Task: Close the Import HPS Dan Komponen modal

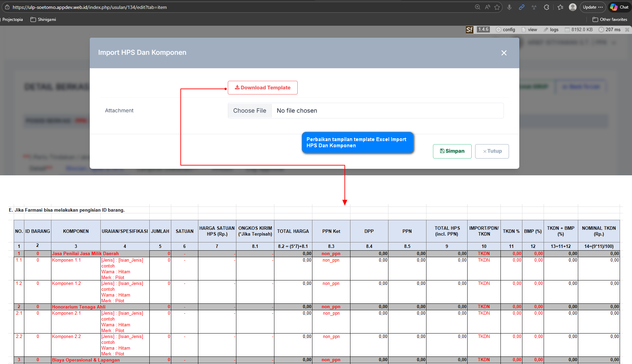Action: point(504,53)
